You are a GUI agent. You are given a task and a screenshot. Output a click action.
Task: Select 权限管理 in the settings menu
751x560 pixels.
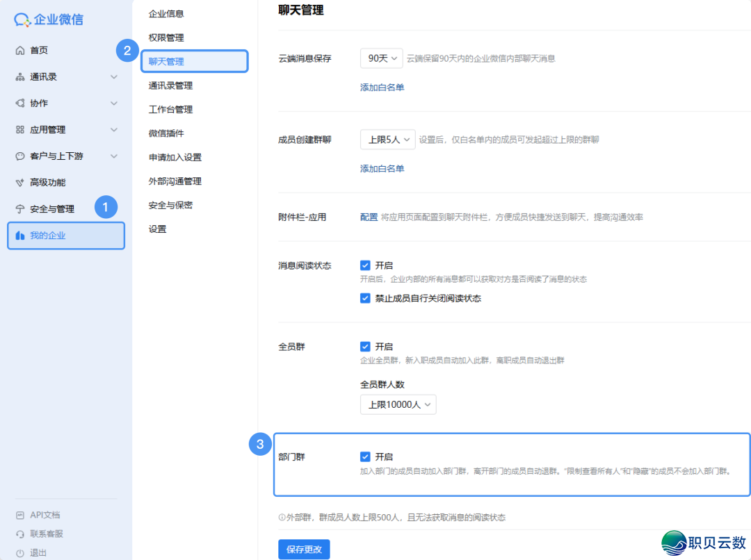[166, 38]
